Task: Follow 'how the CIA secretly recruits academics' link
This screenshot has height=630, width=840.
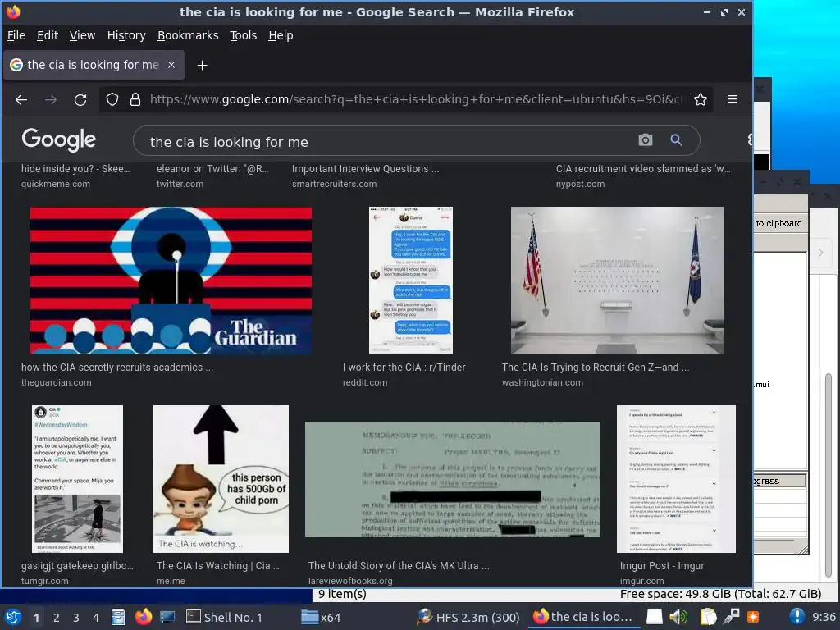Action: (x=117, y=367)
